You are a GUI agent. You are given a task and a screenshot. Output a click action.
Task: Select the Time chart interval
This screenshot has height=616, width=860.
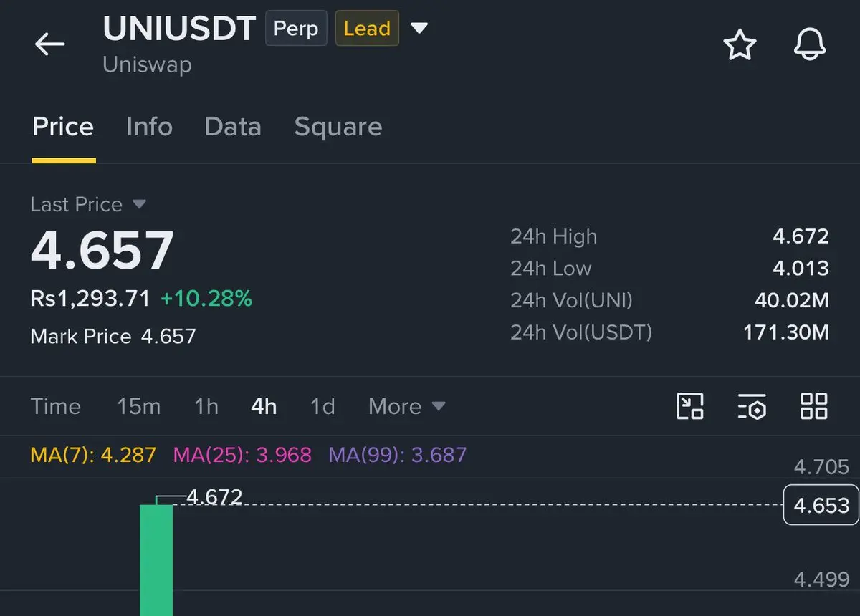coord(55,407)
